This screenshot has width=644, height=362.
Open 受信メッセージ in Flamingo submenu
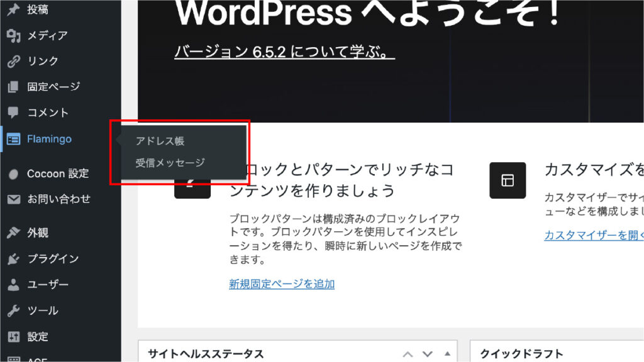coord(170,163)
